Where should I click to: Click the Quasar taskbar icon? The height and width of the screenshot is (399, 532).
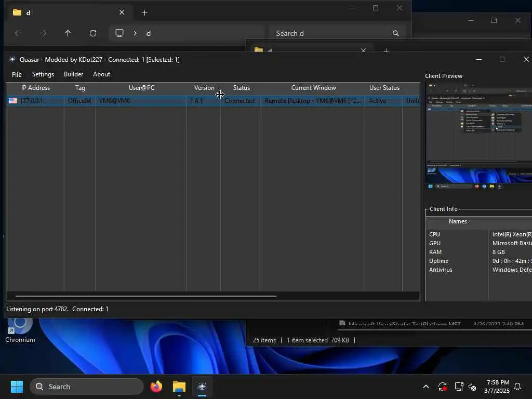point(202,387)
